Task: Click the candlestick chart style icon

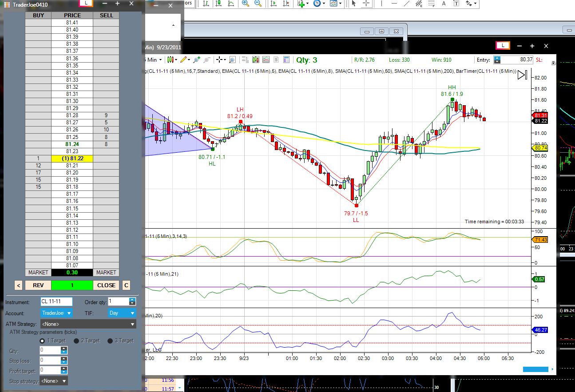Action: tap(171, 59)
